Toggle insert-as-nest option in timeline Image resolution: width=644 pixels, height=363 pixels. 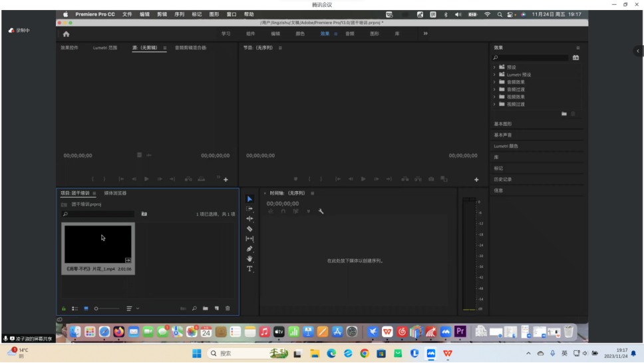[x=271, y=211]
